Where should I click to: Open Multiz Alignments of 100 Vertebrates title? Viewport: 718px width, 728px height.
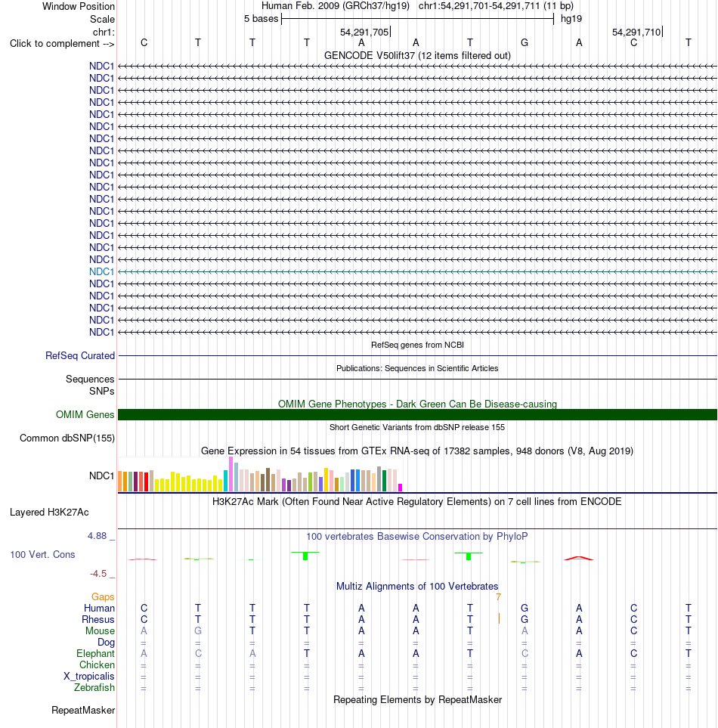tap(417, 587)
